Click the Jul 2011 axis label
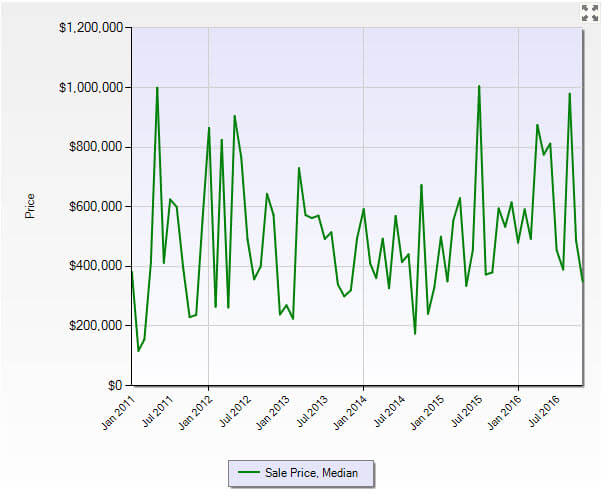The image size is (608, 502). [157, 411]
